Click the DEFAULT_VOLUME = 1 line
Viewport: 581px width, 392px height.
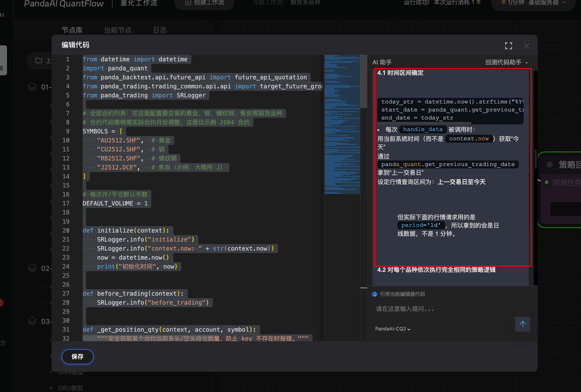[x=115, y=204]
